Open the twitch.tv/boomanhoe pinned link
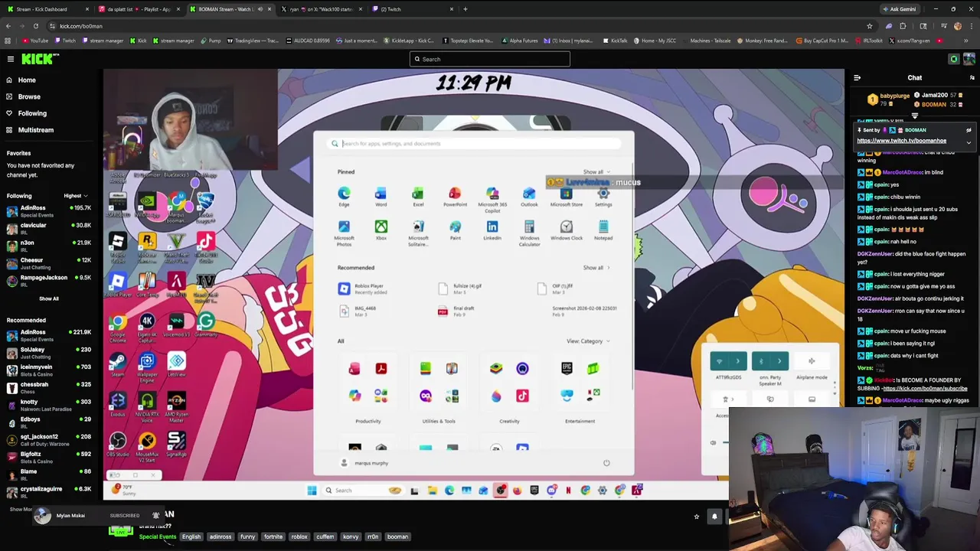The height and width of the screenshot is (551, 980). click(901, 141)
